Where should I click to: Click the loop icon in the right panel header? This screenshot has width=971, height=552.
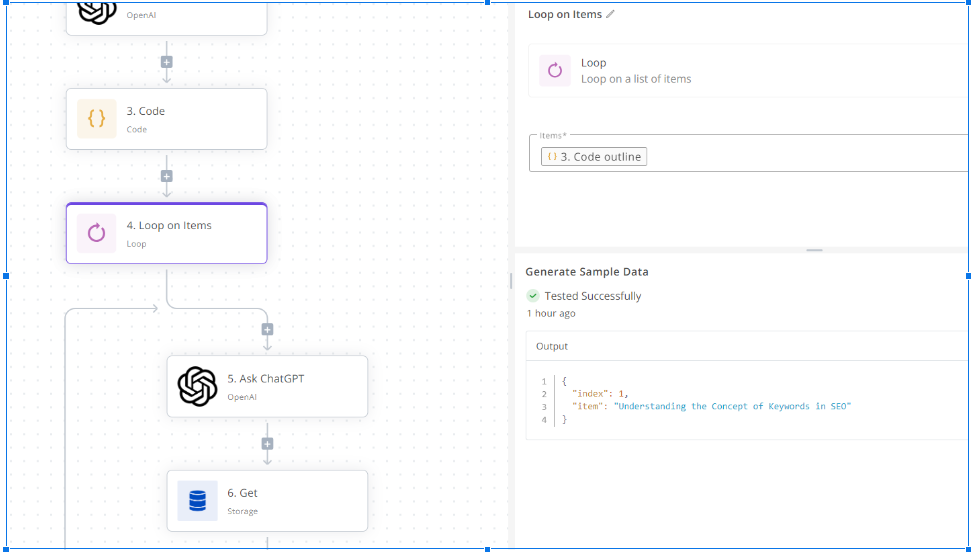555,70
